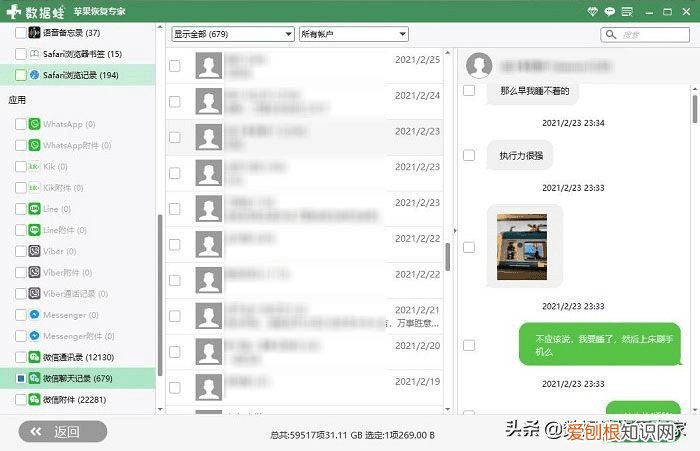Click the Kik附件 icon

[x=34, y=188]
